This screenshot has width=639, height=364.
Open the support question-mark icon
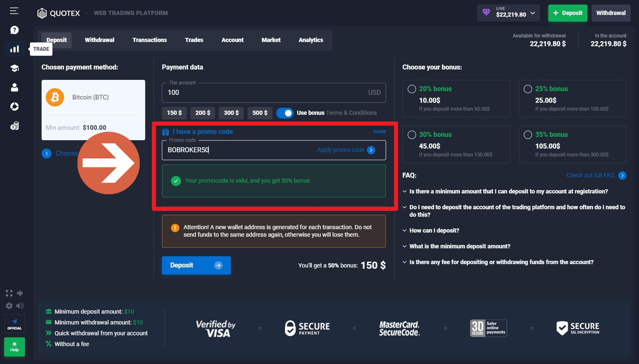14,30
